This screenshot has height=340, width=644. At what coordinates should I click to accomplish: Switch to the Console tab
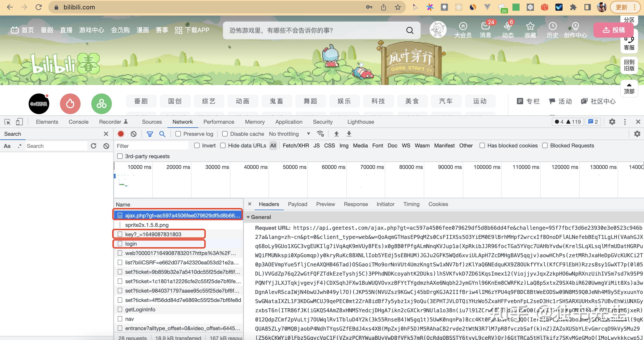[78, 122]
